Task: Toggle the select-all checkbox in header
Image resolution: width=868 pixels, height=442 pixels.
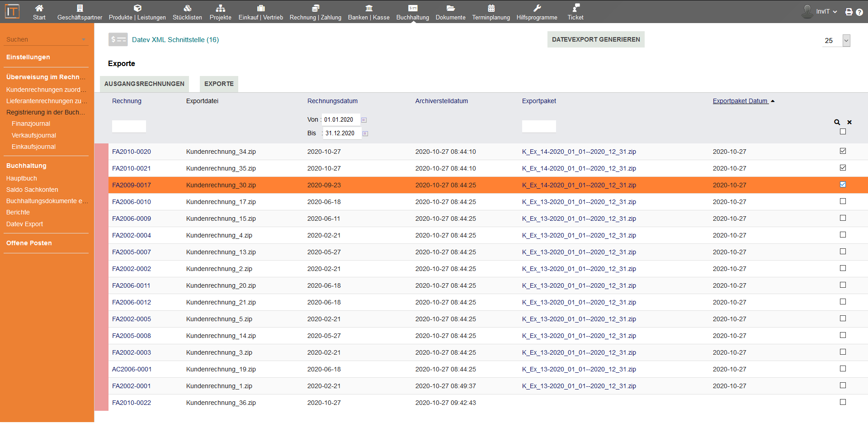Action: 843,132
